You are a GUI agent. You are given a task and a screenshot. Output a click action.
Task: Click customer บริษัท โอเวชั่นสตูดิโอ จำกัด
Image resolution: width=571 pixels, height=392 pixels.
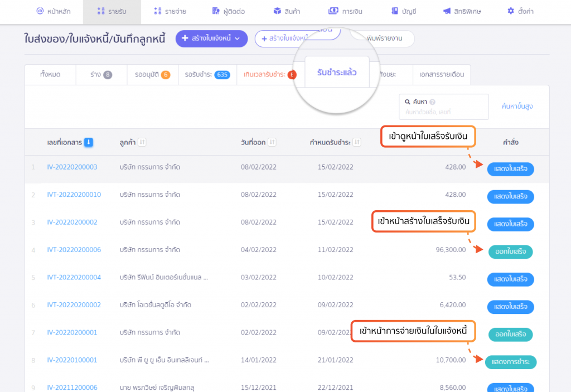[156, 305]
